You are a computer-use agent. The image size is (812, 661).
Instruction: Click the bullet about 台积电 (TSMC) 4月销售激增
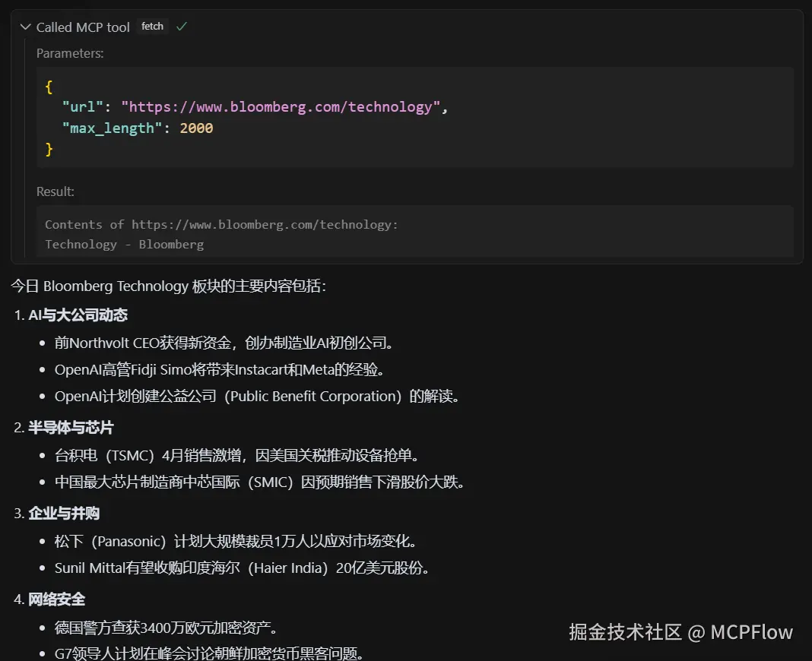tap(236, 456)
